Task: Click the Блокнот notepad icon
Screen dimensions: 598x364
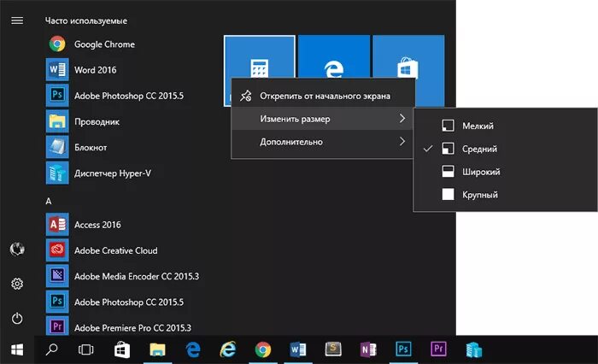Action: [x=57, y=147]
